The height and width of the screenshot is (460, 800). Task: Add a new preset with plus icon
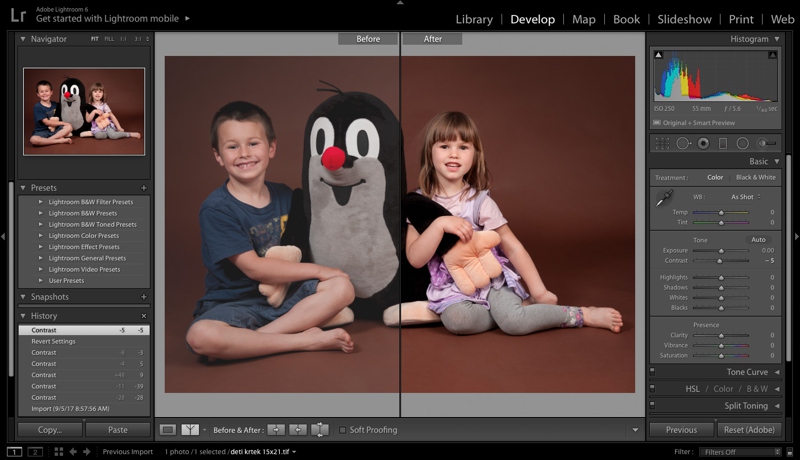[x=143, y=188]
